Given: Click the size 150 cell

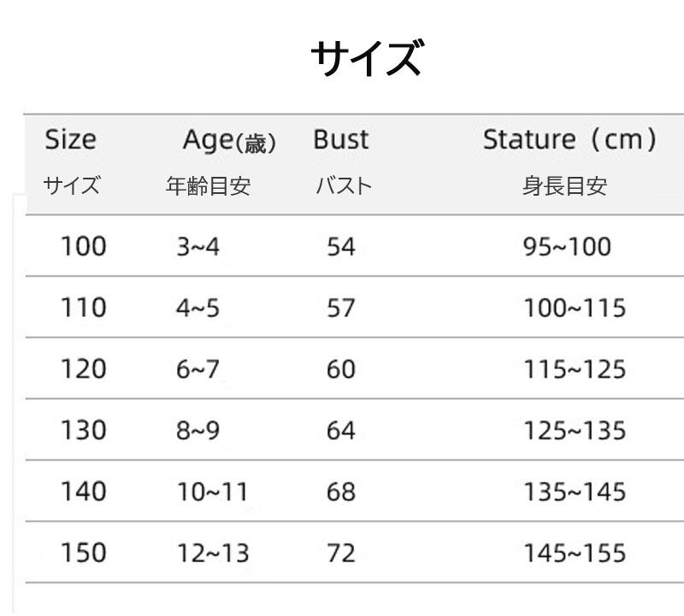Looking at the screenshot, I should coord(83,553).
